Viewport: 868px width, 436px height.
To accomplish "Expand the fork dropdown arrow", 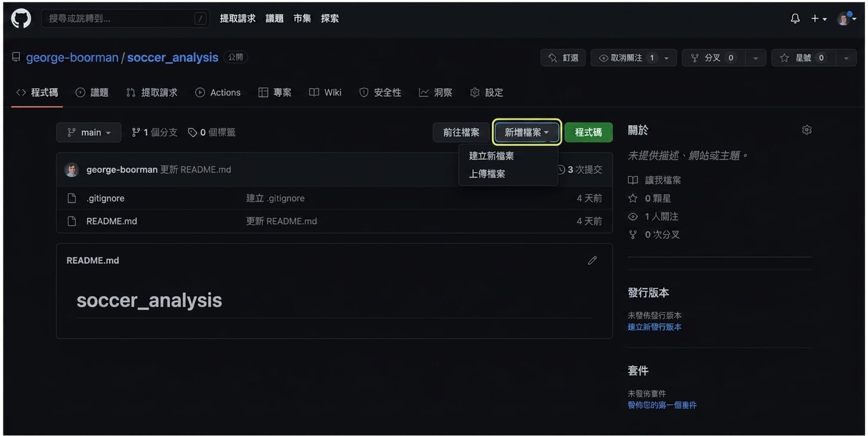I will pos(755,58).
